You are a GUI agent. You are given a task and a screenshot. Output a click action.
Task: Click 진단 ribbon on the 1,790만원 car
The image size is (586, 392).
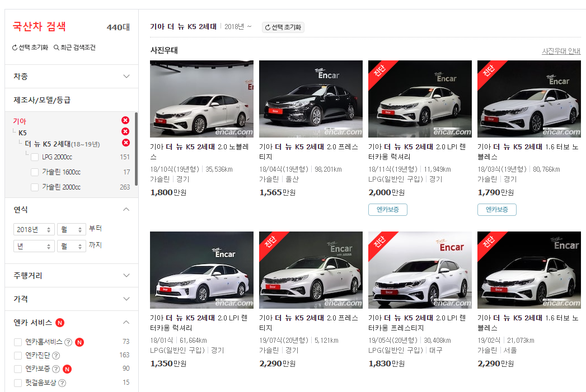click(x=489, y=71)
